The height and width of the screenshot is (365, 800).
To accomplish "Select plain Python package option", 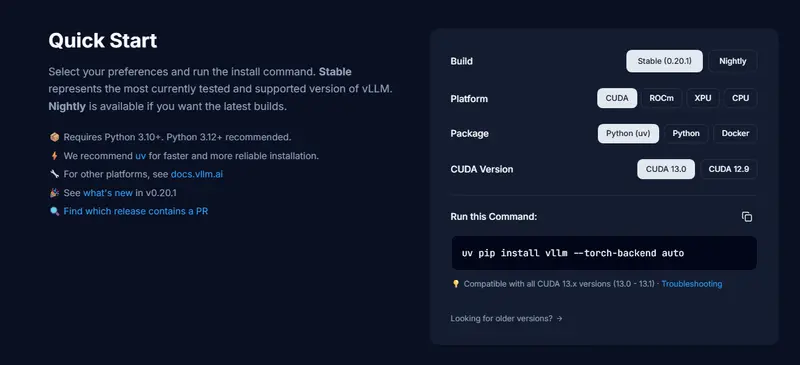I will (686, 134).
